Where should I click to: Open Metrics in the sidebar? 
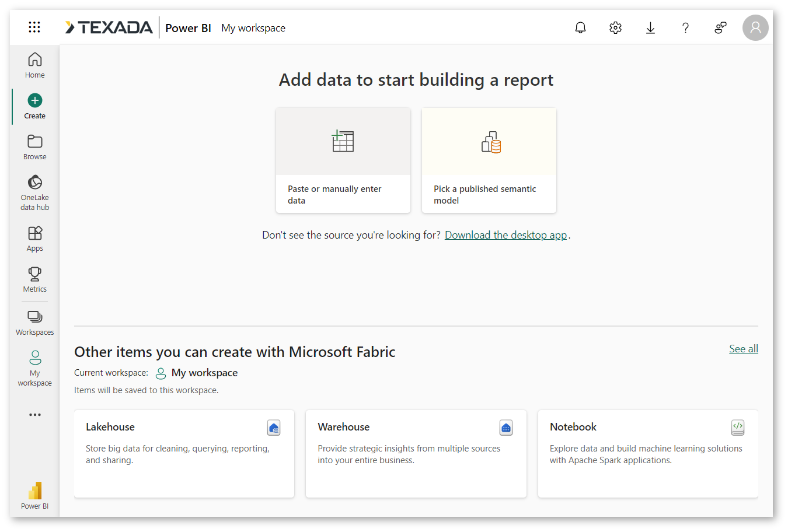tap(35, 279)
